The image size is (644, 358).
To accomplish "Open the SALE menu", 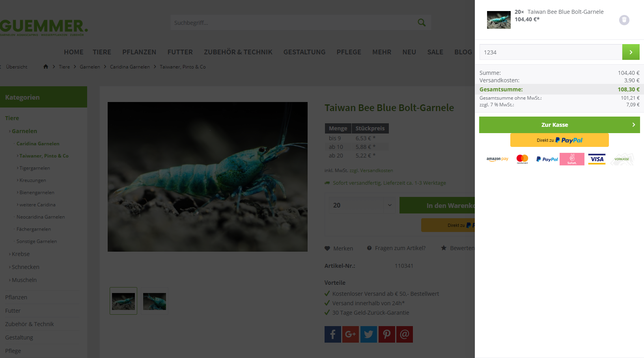I will pyautogui.click(x=435, y=52).
